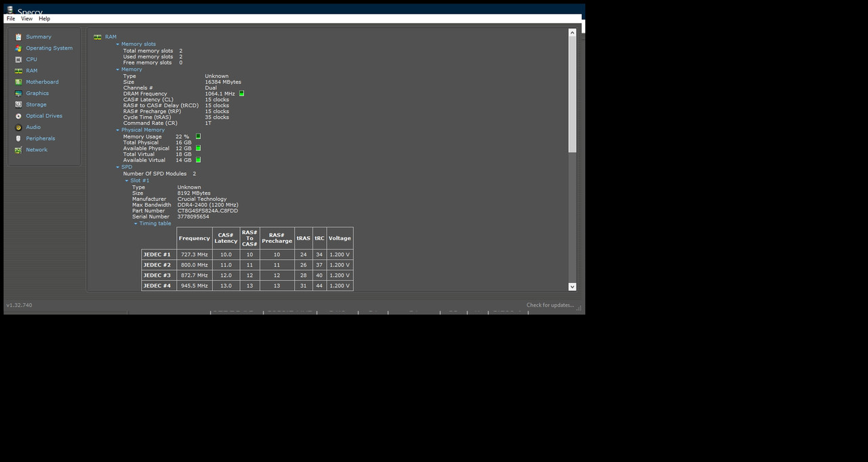Select the Network sidebar label
The width and height of the screenshot is (868, 462).
[x=37, y=150]
